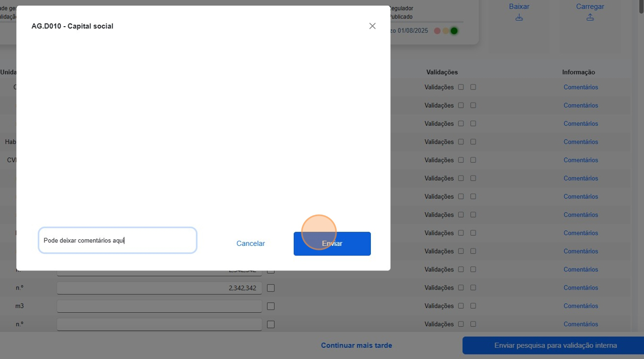Check the checkbox next to value 2,342,342
Image resolution: width=644 pixels, height=359 pixels.
[x=270, y=288]
